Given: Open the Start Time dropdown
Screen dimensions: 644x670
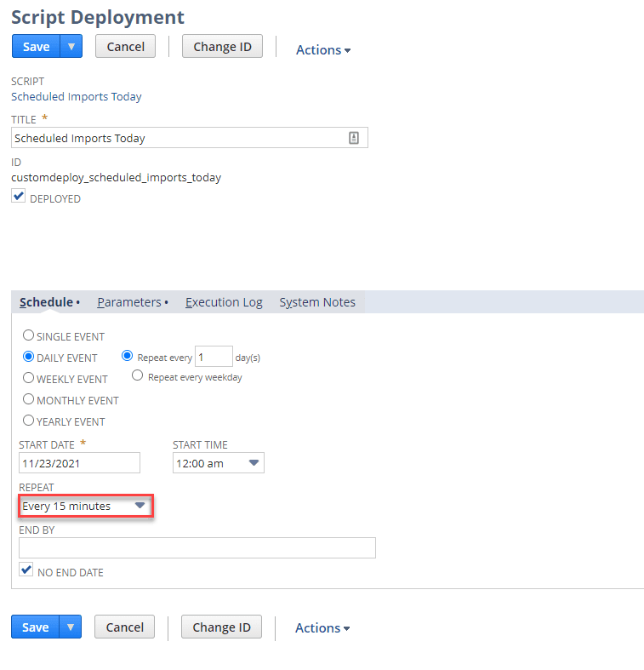Looking at the screenshot, I should click(x=219, y=463).
